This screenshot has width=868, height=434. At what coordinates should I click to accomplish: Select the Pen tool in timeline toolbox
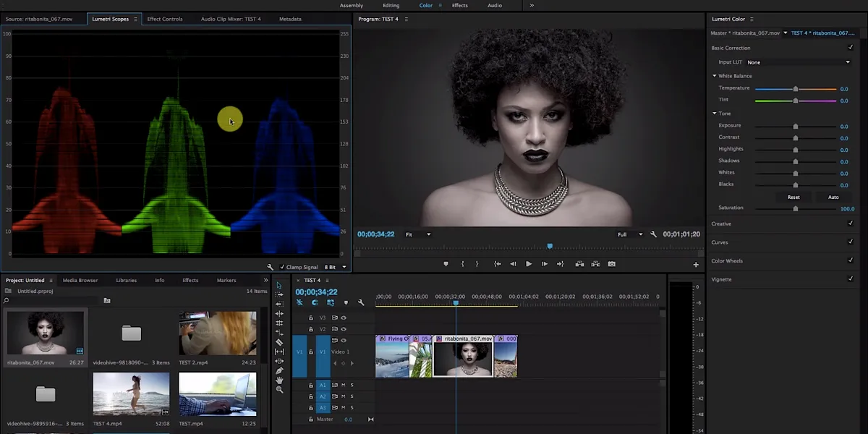click(279, 370)
